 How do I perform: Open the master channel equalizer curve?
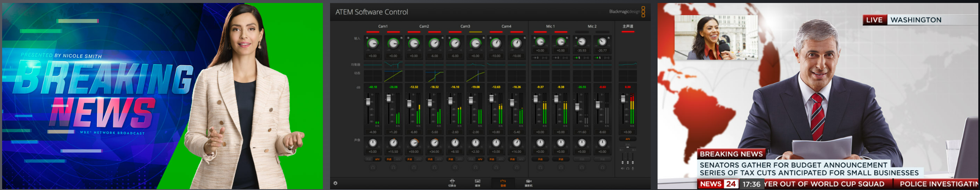(x=628, y=65)
